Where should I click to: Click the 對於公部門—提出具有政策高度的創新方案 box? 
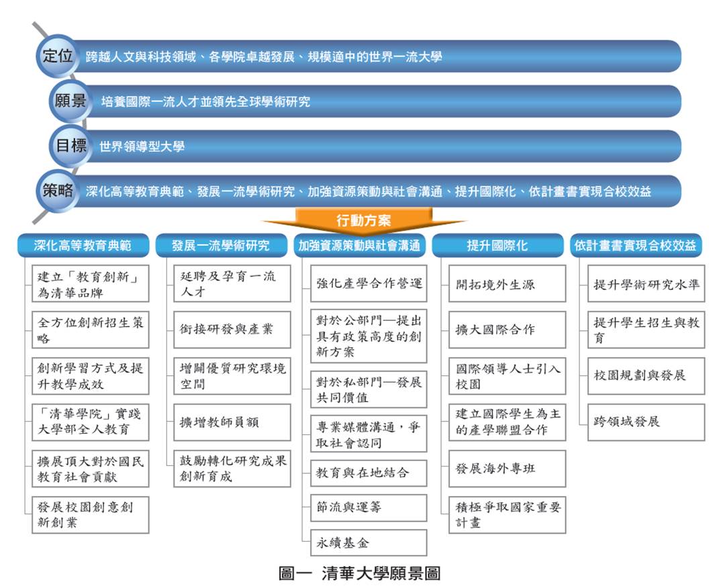(369, 336)
